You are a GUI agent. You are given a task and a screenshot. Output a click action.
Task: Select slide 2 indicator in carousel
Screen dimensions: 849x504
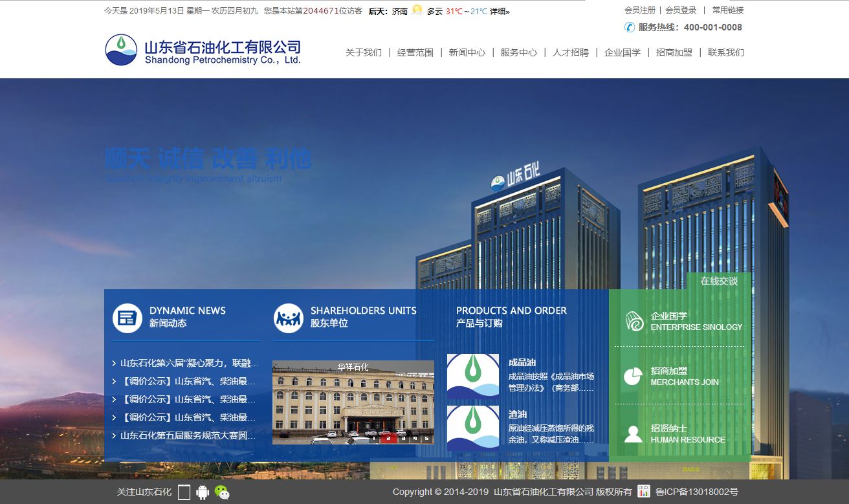tap(388, 438)
